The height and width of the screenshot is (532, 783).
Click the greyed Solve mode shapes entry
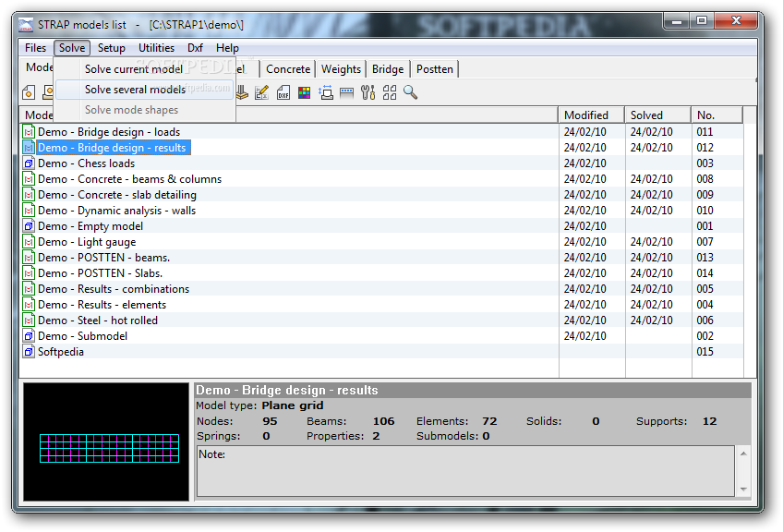click(144, 110)
